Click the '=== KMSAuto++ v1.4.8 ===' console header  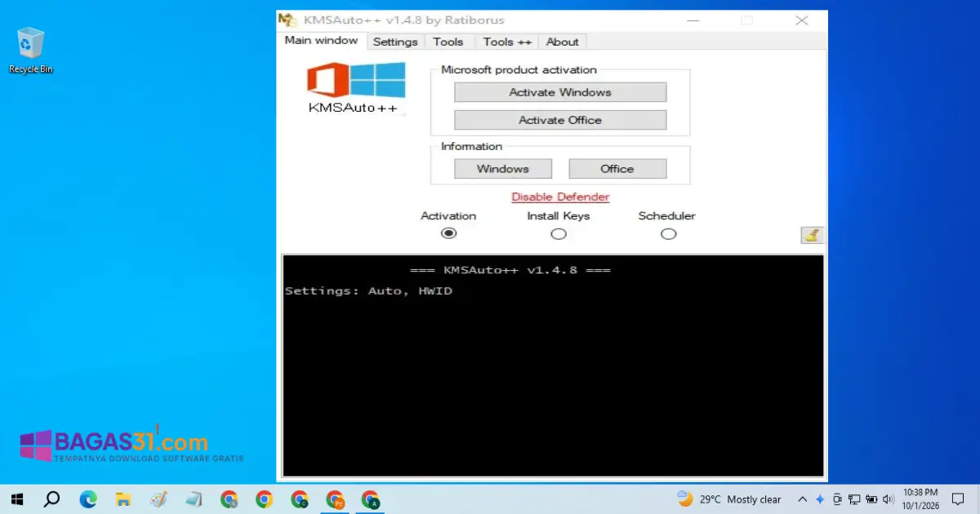510,270
